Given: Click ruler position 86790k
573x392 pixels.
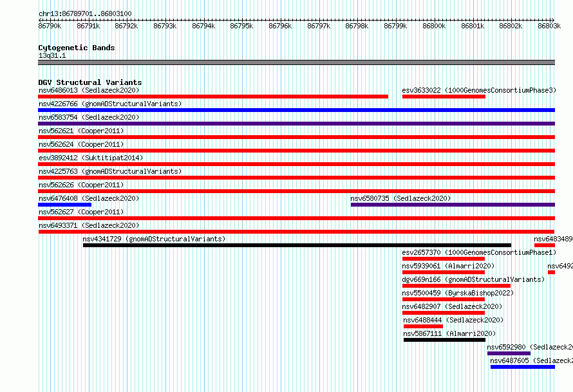Looking at the screenshot, I should (x=50, y=26).
